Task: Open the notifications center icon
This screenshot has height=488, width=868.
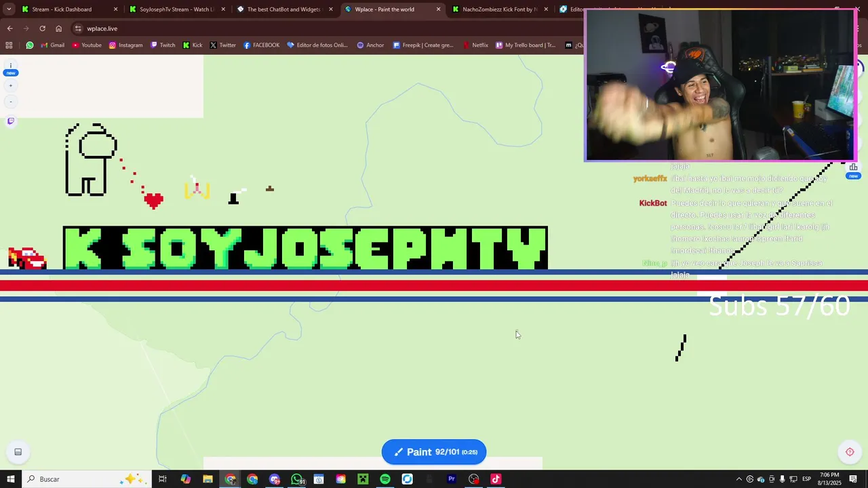Action: tap(853, 479)
